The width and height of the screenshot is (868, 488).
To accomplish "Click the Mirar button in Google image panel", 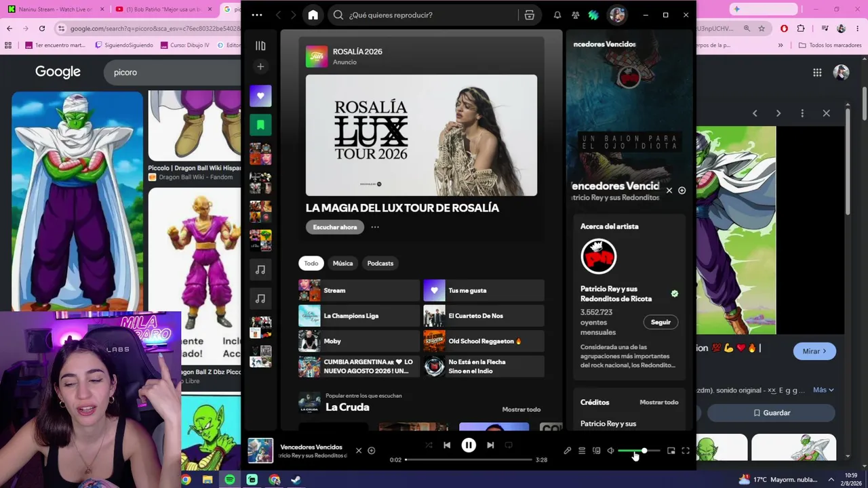I will point(814,351).
